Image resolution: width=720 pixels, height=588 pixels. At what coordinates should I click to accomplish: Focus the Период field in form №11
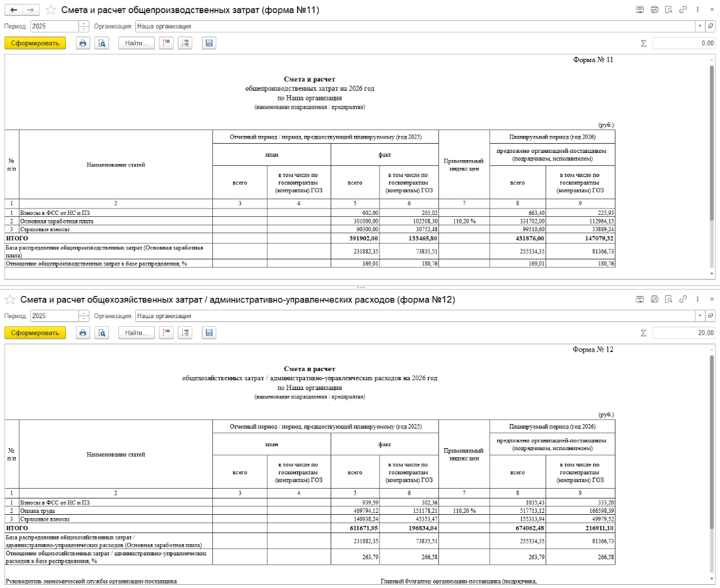[x=54, y=26]
